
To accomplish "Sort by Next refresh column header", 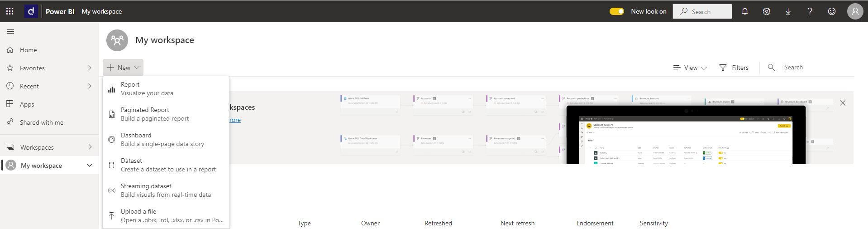I will click(517, 223).
